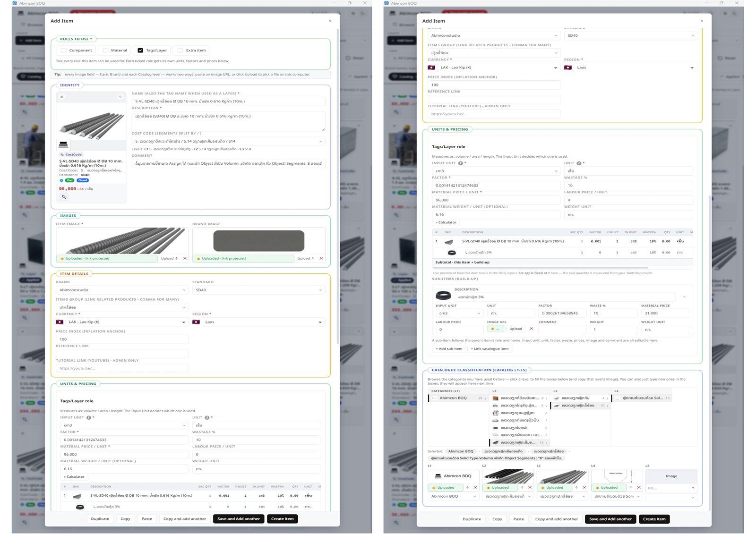This screenshot has width=756, height=534.
Task: Click the Input Unit help icon, right window
Action: click(460, 163)
